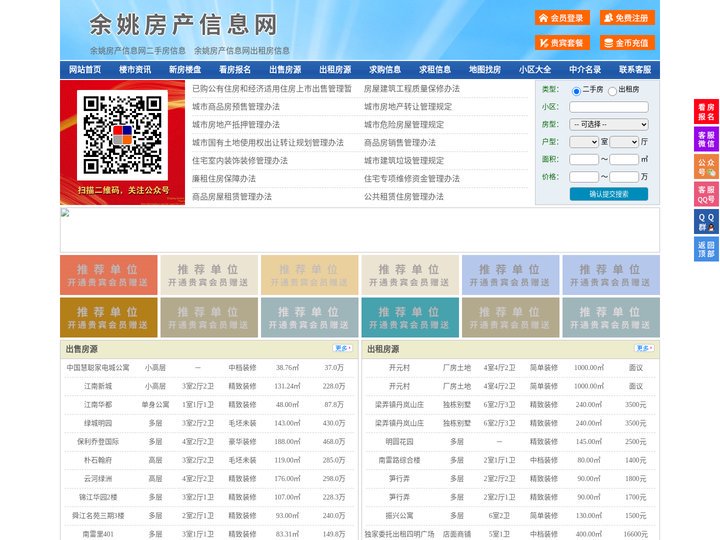Image resolution: width=720 pixels, height=540 pixels.
Task: Open 小区大全 navigation item
Action: [x=535, y=70]
